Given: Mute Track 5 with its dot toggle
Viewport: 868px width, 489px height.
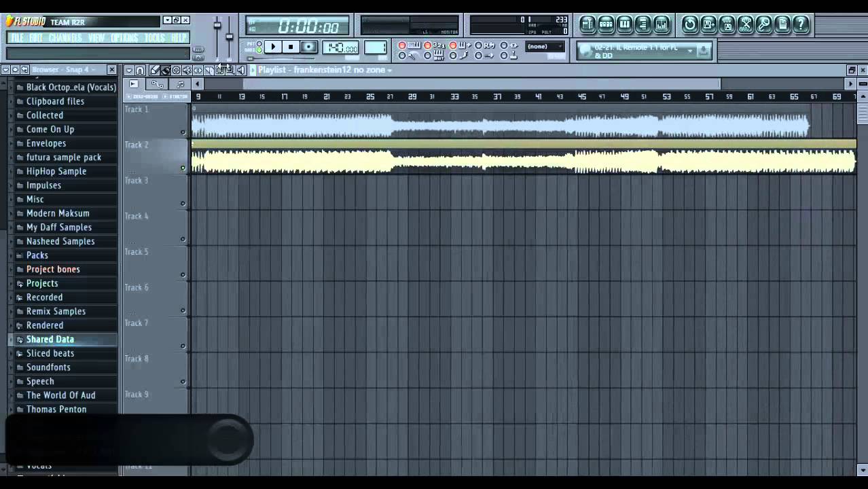Looking at the screenshot, I should pos(183,274).
